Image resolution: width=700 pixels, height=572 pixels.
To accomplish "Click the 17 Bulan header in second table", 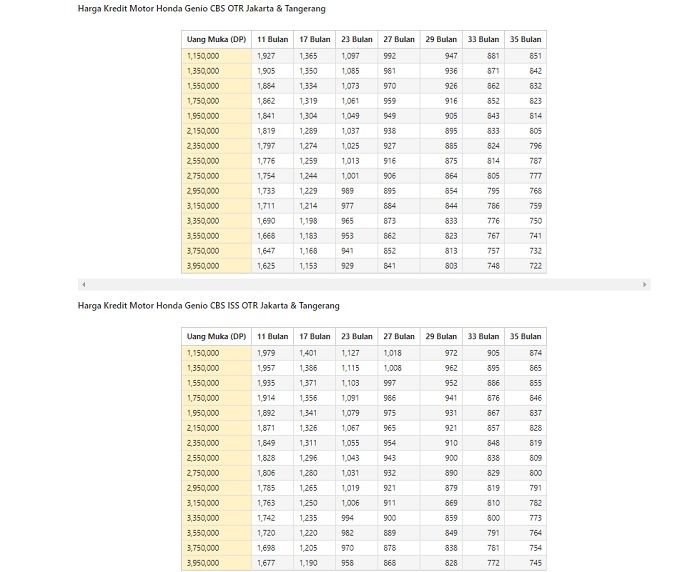I will (x=315, y=336).
